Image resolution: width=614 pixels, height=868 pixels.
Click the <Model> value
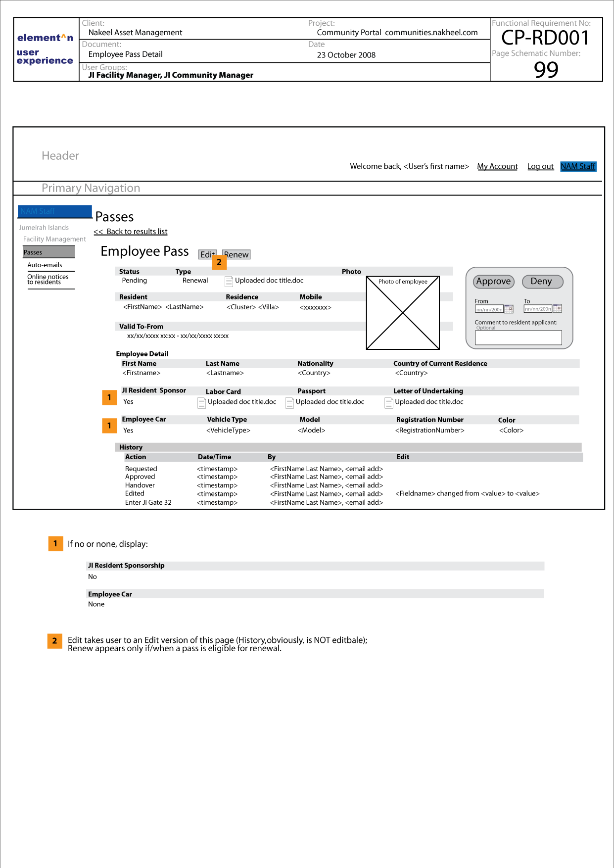coord(312,431)
